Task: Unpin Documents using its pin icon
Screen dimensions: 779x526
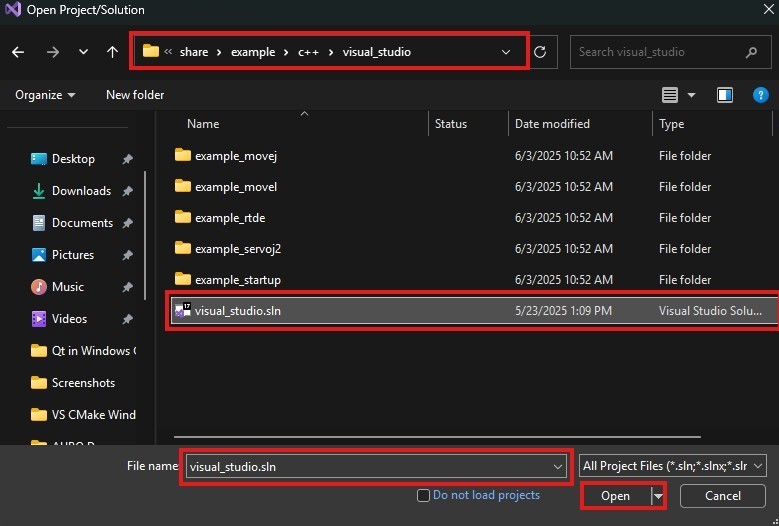Action: pyautogui.click(x=128, y=223)
